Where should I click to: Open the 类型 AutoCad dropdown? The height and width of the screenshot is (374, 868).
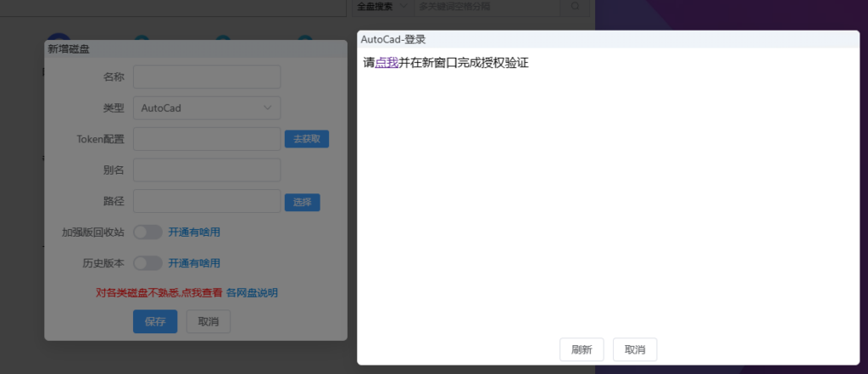207,108
